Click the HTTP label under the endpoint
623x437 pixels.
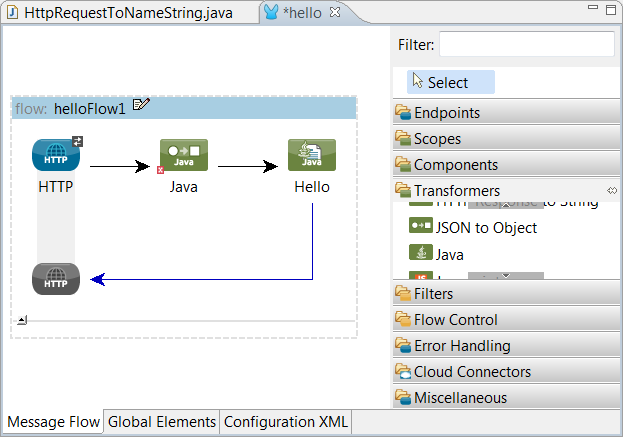click(x=56, y=187)
